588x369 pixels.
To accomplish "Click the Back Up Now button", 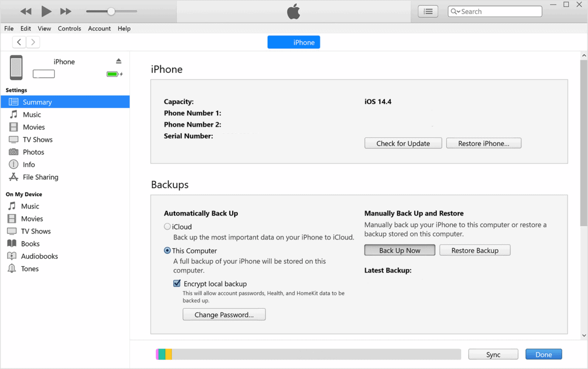I will [400, 250].
